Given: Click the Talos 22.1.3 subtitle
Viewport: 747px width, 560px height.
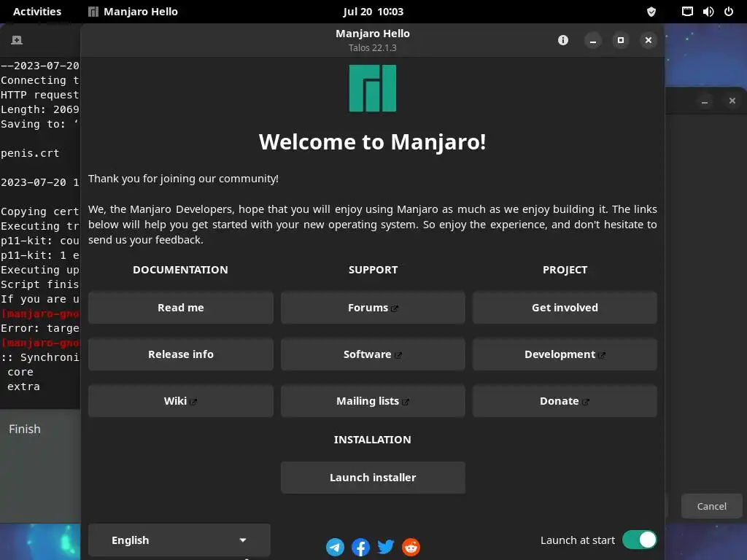Looking at the screenshot, I should pyautogui.click(x=373, y=47).
